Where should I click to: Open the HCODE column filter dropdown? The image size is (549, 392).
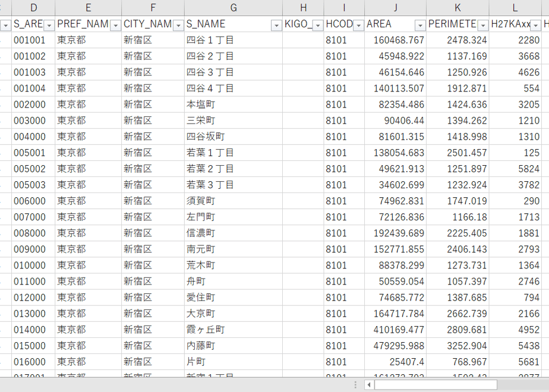tap(358, 25)
